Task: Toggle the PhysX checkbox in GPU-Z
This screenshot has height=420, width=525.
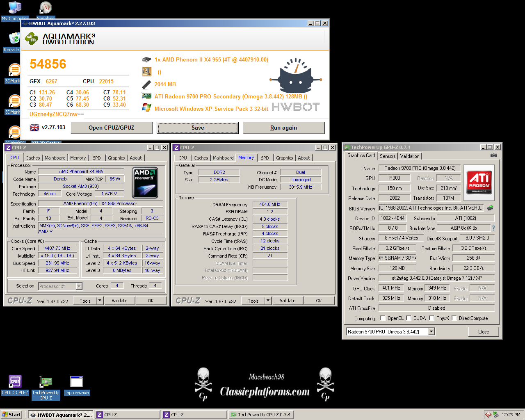Action: (x=431, y=318)
